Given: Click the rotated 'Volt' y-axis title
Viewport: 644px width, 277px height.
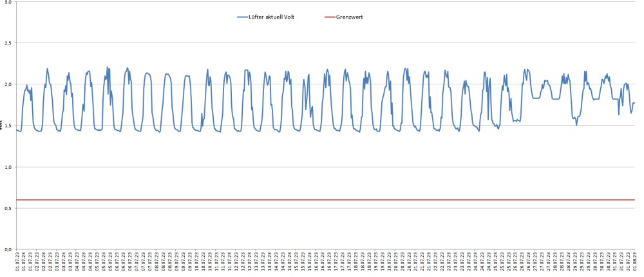Looking at the screenshot, I should pyautogui.click(x=1, y=126).
